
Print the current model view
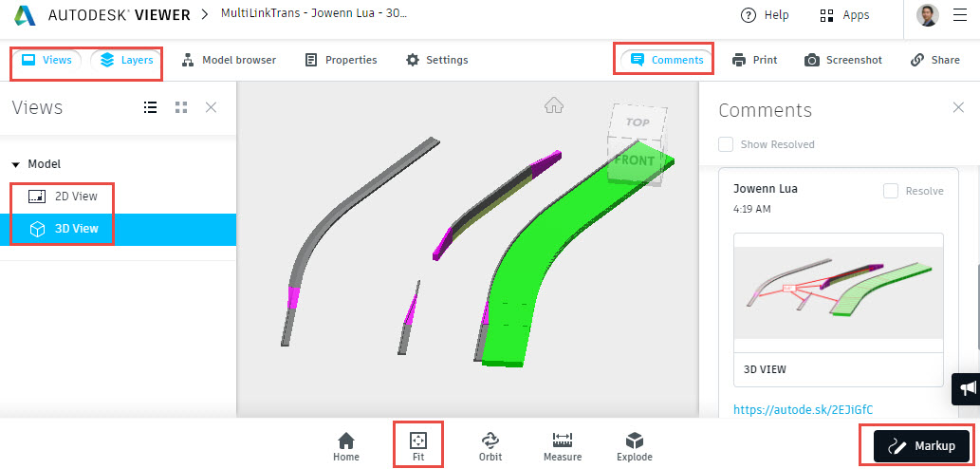(x=755, y=60)
